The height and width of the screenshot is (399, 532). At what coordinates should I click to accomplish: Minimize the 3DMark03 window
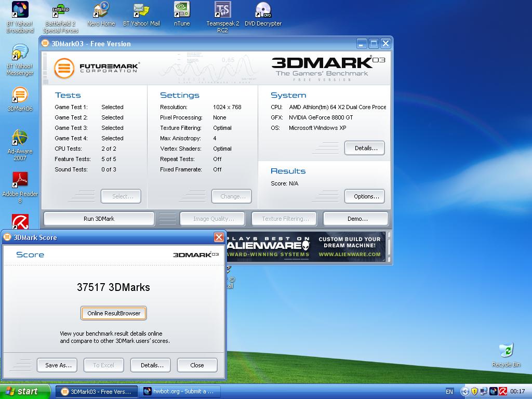362,44
